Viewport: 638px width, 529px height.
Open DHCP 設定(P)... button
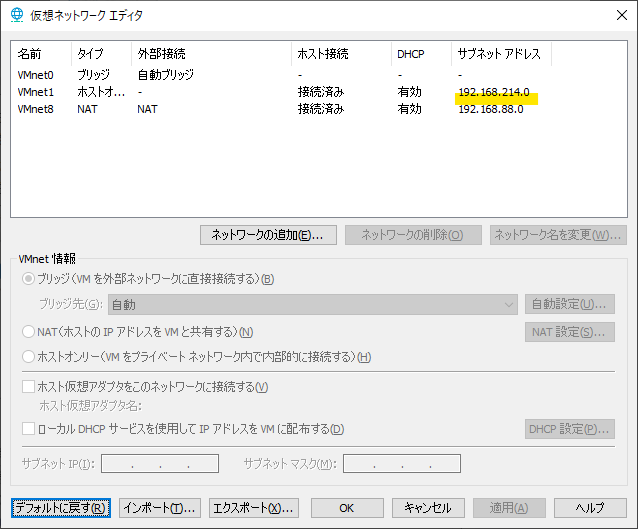570,429
